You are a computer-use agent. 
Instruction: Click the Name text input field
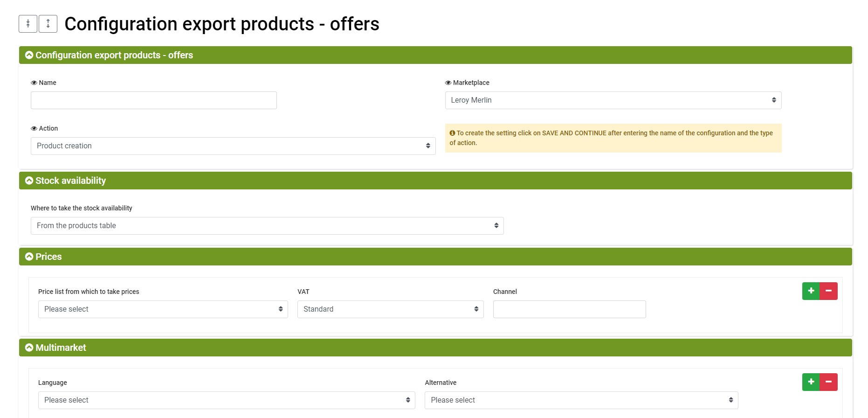pyautogui.click(x=154, y=100)
